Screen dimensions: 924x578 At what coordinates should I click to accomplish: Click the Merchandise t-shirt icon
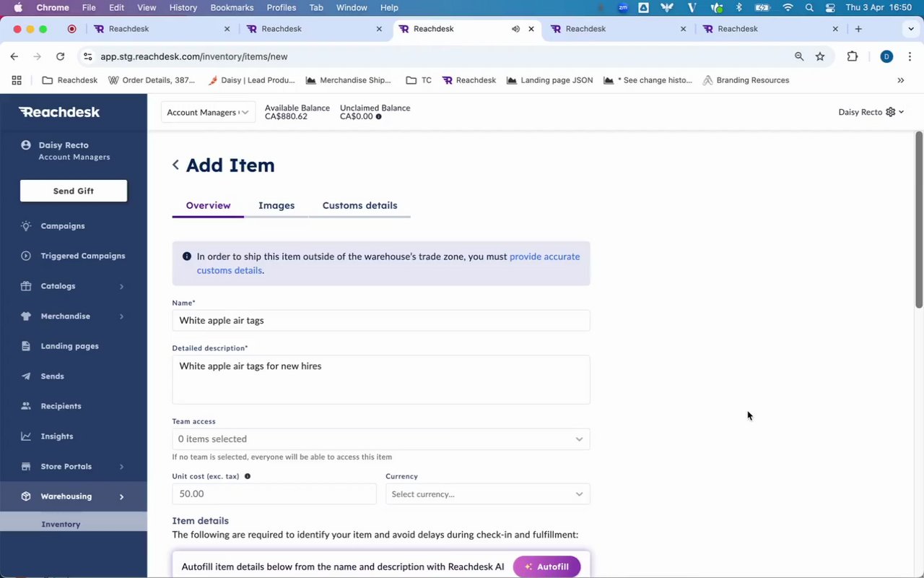[x=26, y=316]
